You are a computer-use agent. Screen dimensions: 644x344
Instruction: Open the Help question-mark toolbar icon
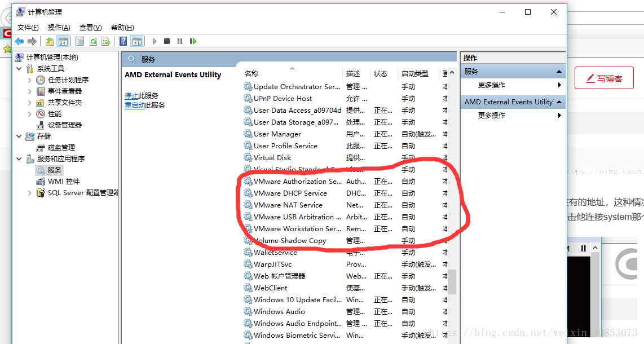[123, 41]
